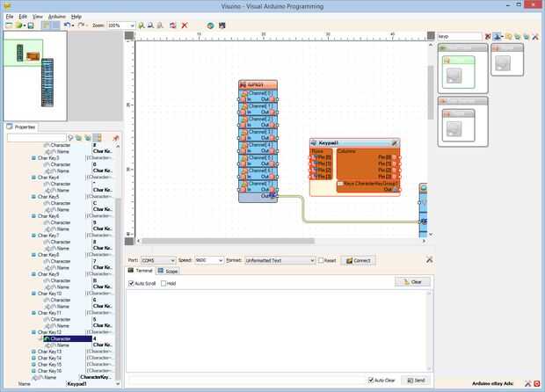Click the canvas vertical scrollbar thumb

point(431,91)
